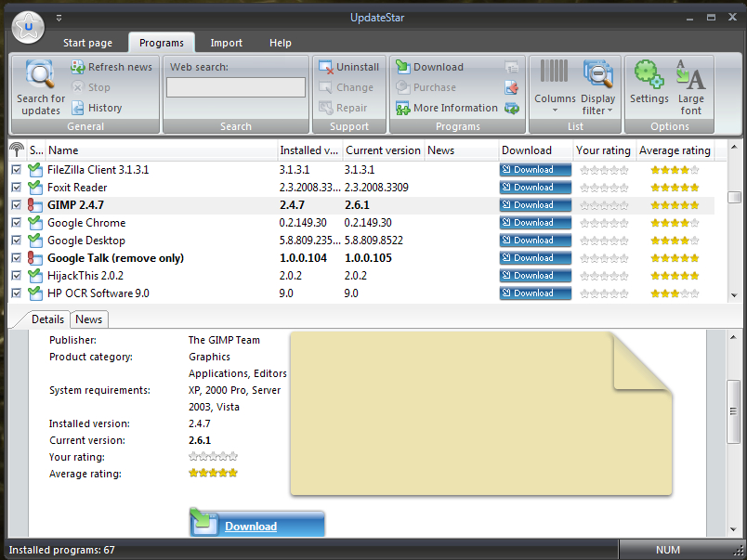Select the Foxit Reader program name
This screenshot has width=747, height=560.
tap(77, 188)
